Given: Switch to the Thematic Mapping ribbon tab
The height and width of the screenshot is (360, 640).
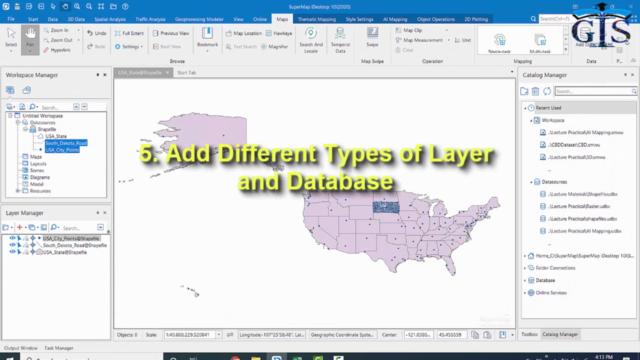Looking at the screenshot, I should (317, 19).
